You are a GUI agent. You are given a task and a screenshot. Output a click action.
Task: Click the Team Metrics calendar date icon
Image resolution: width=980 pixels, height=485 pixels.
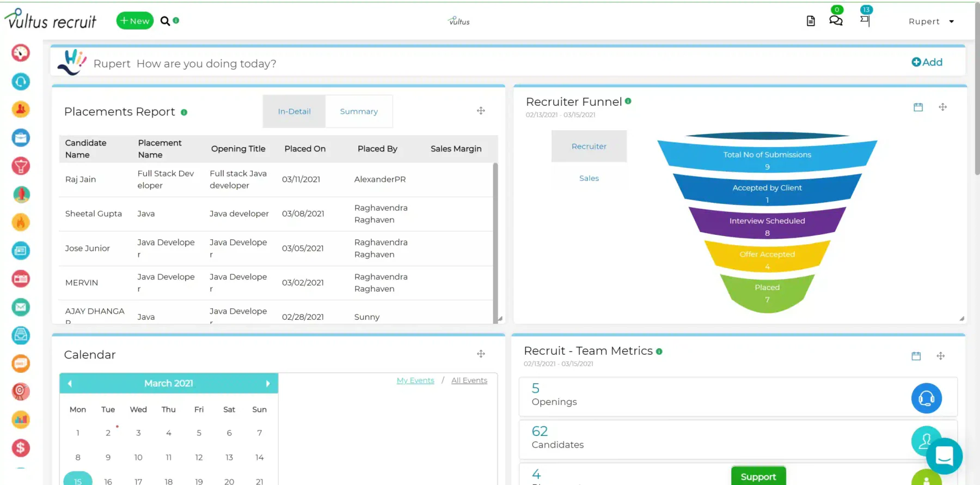coord(916,356)
